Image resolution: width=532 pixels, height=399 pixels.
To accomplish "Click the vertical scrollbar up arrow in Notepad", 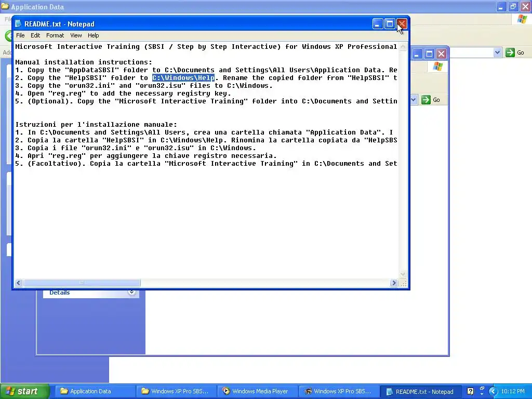I will click(403, 46).
